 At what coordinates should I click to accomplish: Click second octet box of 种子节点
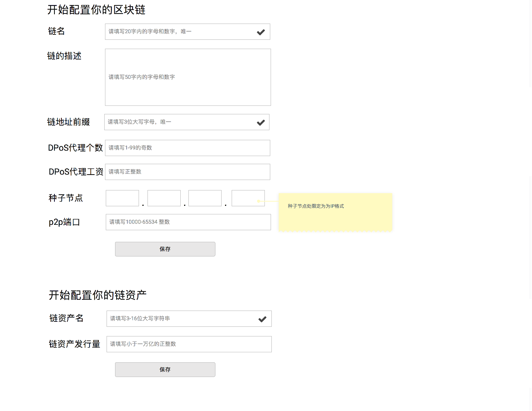coord(164,198)
